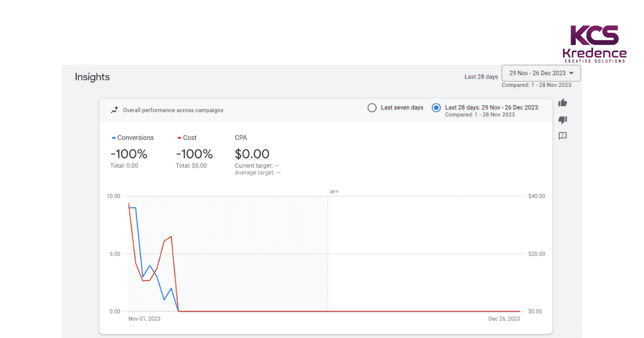The height and width of the screenshot is (338, 644).
Task: Click the thumbs down feedback icon
Action: pos(562,120)
